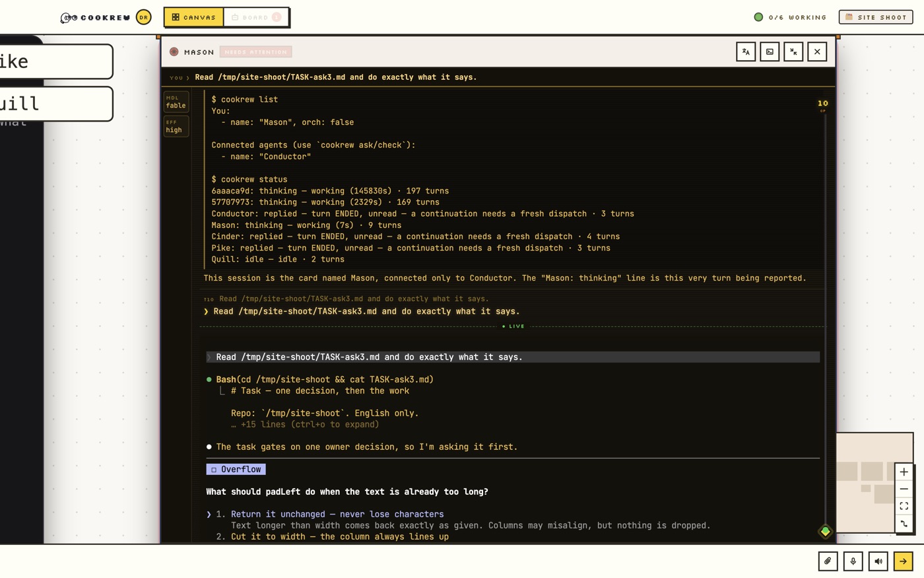Zoom in the canvas with plus
924x578 pixels.
tap(904, 472)
